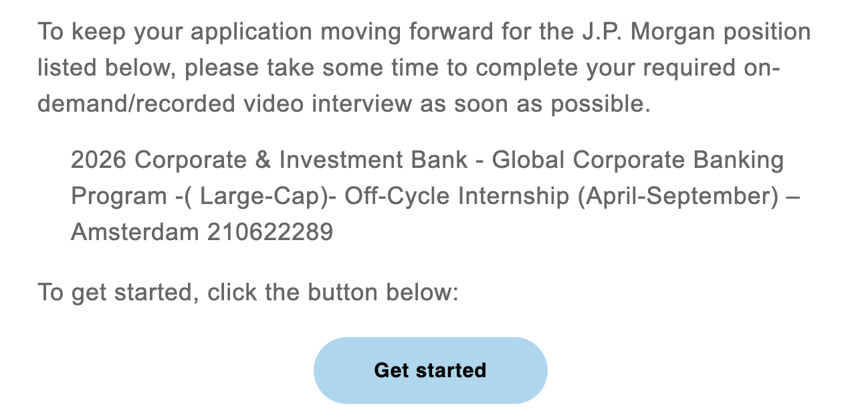Click the 'demand/recorded' text
Viewport: 868px width, 412px height.
(136, 104)
